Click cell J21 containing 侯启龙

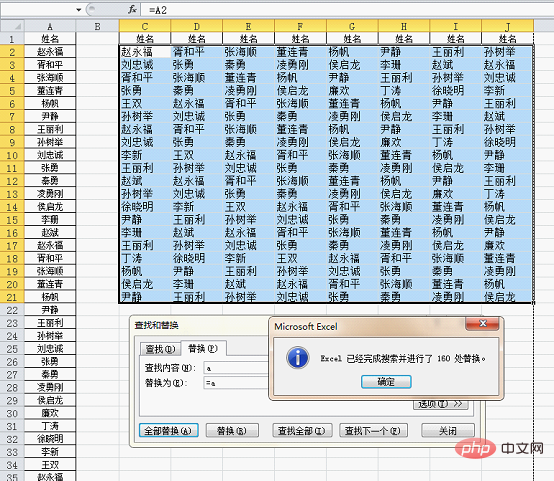[x=507, y=297]
